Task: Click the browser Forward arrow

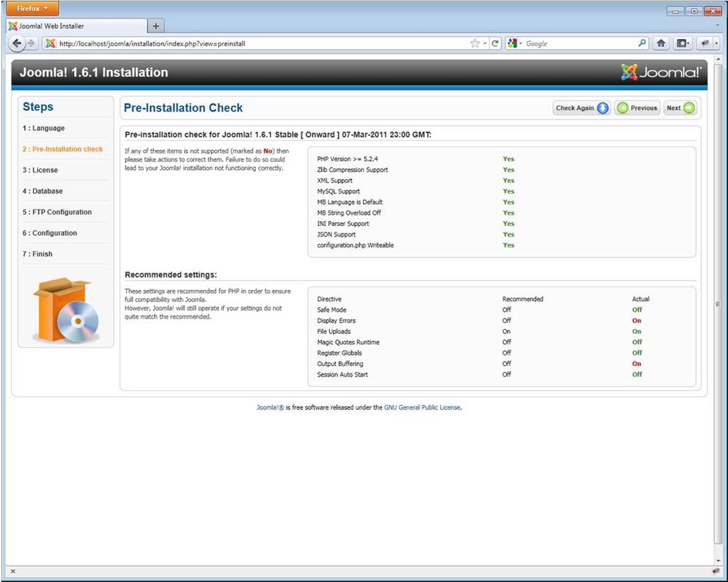Action: [x=31, y=43]
